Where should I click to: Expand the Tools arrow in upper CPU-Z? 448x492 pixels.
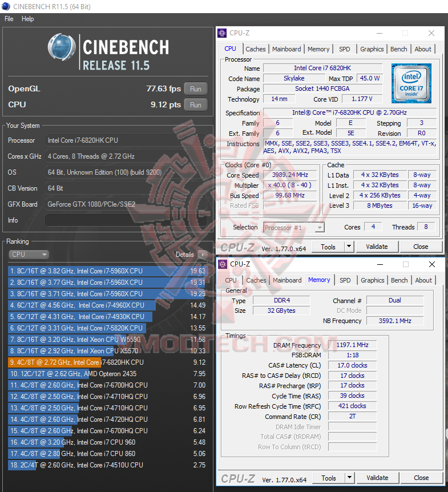[349, 247]
